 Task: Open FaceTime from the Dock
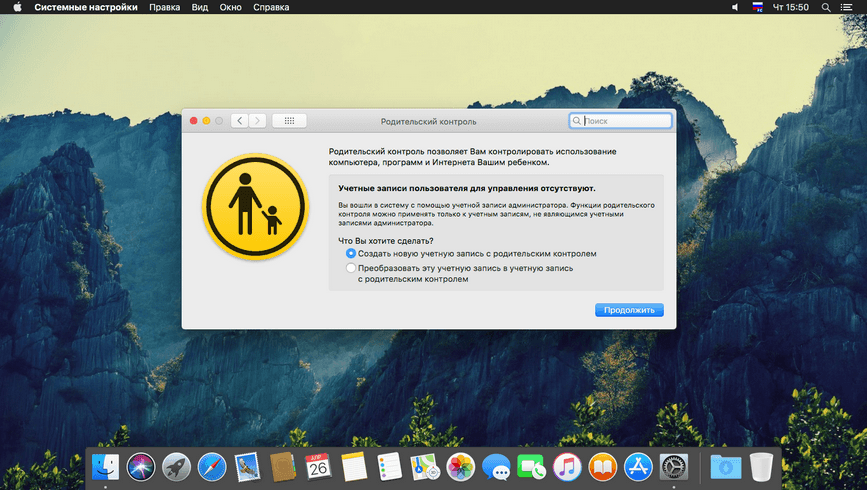tap(531, 467)
